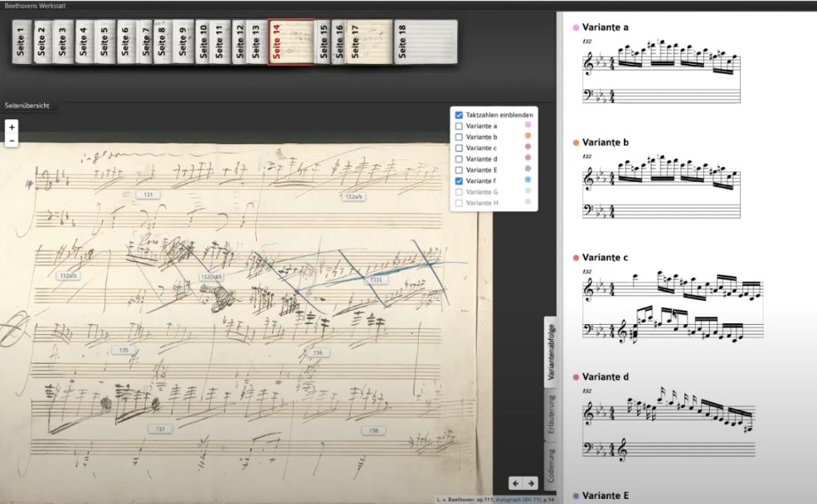Select the Seite 10 page thumbnail

[203, 42]
